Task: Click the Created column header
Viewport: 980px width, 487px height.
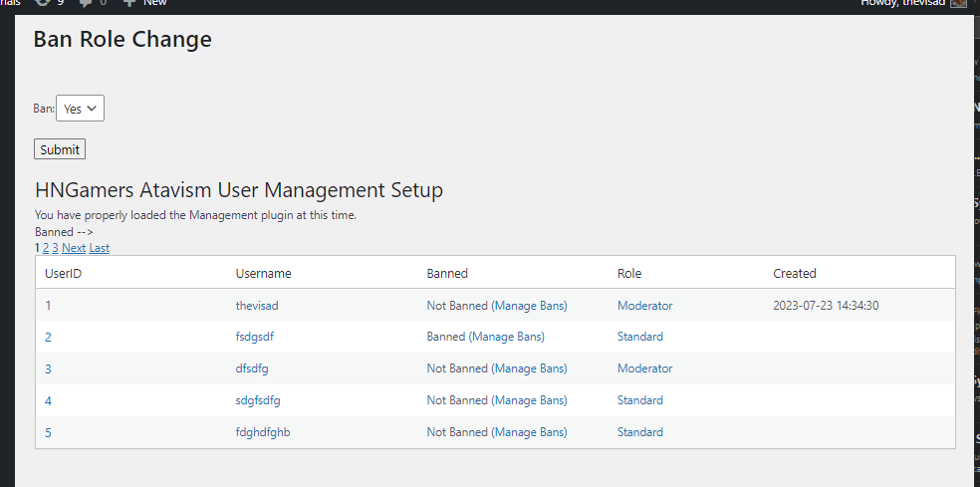Action: [794, 273]
